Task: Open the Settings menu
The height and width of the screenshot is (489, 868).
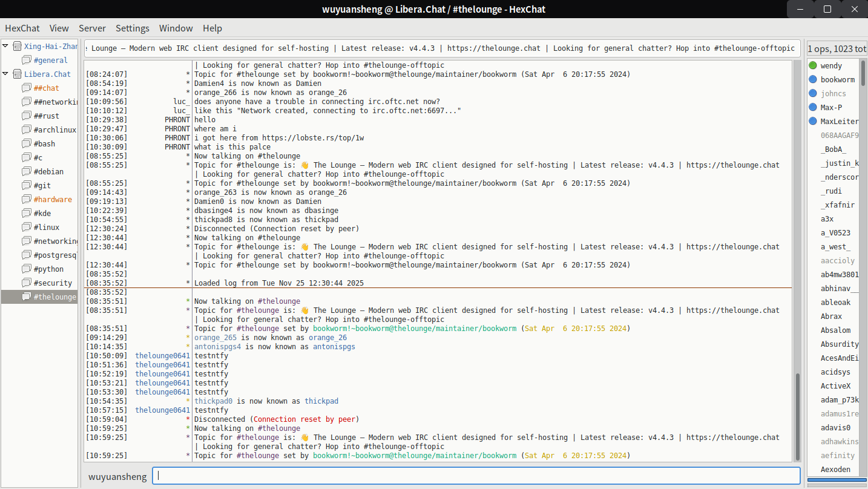Action: pos(133,28)
